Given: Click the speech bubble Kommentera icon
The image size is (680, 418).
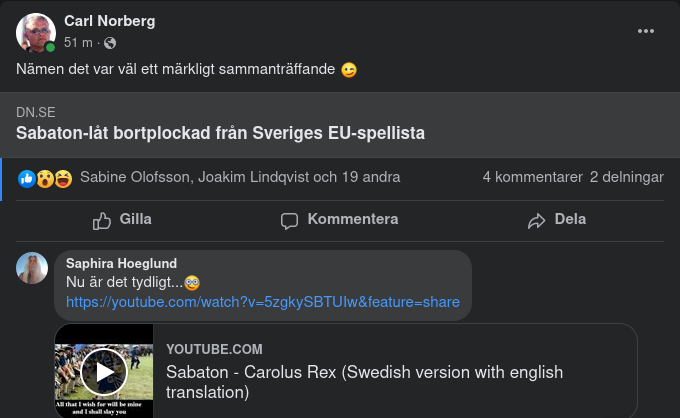Looking at the screenshot, I should [x=290, y=220].
